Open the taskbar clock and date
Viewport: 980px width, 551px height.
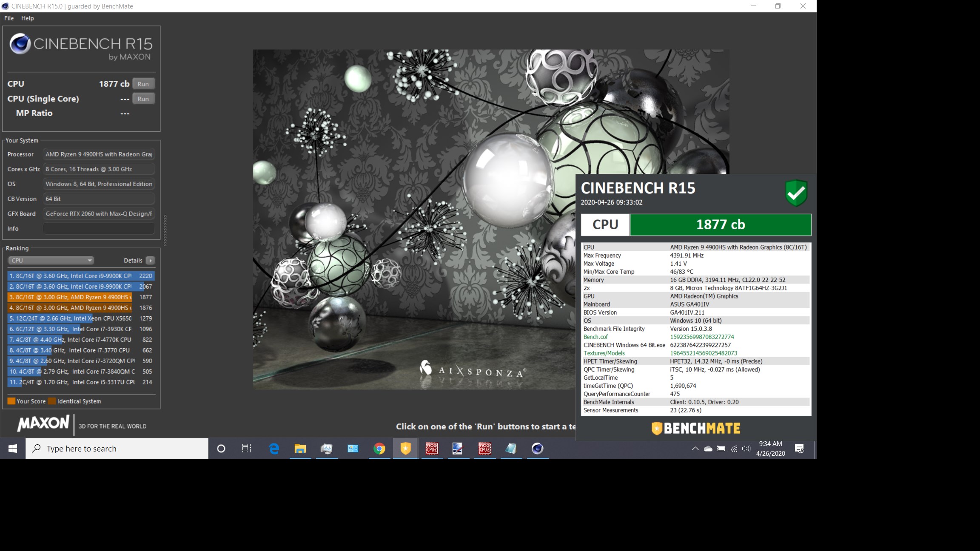[x=770, y=449]
